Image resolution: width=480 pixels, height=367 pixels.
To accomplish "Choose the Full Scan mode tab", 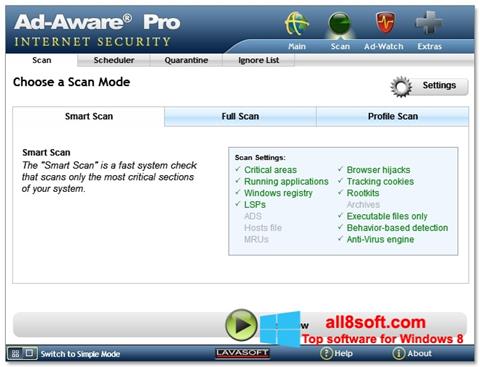I will 240,116.
